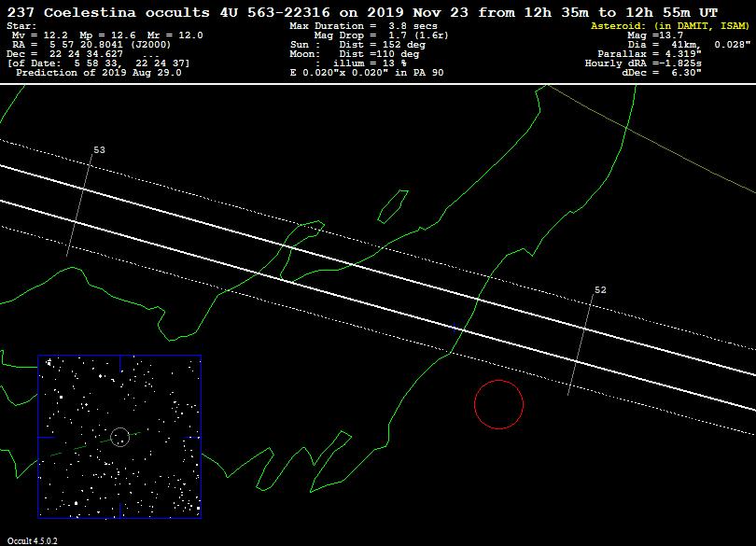The image size is (756, 546).
Task: Select the 'Mag Drop = 1.7 (1.6r)' line
Action: [381, 35]
